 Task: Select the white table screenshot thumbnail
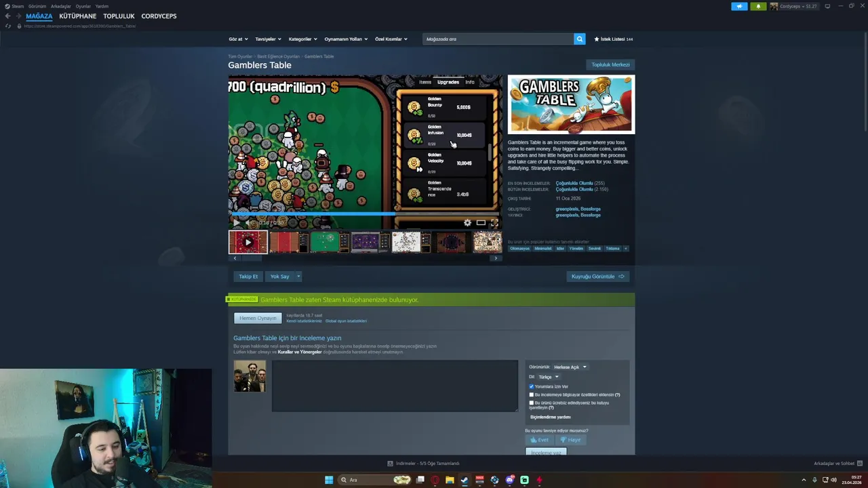[x=410, y=242]
